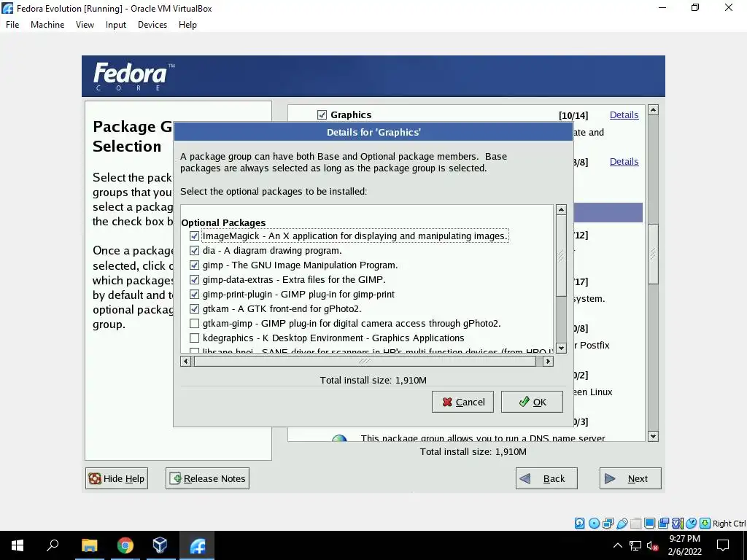Image resolution: width=747 pixels, height=560 pixels.
Task: Click the optical disk status icon
Action: coord(594,524)
